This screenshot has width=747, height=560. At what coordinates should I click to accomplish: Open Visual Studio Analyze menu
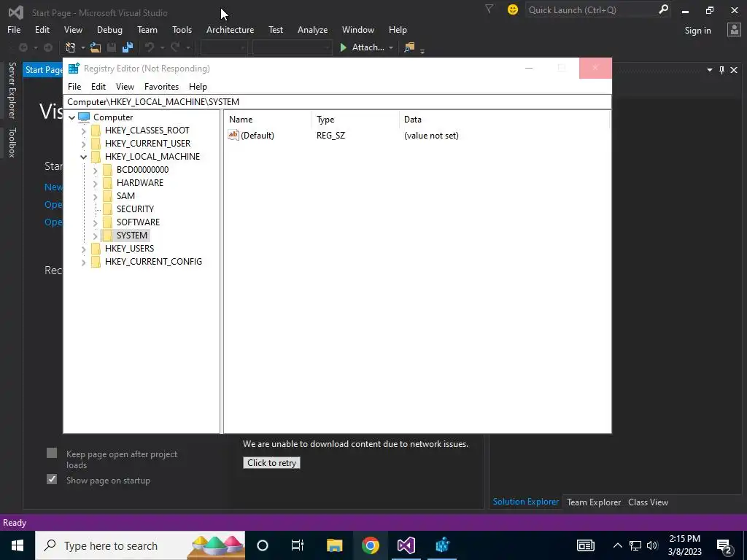pos(312,29)
